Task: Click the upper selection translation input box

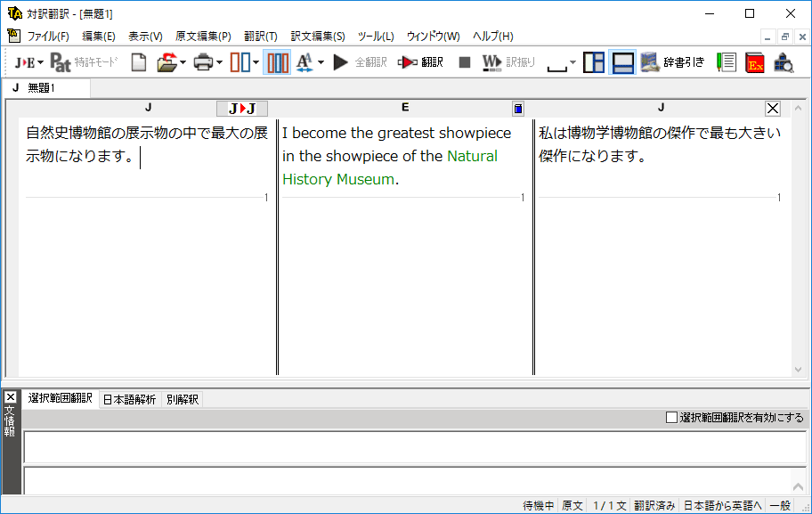Action: tap(415, 447)
